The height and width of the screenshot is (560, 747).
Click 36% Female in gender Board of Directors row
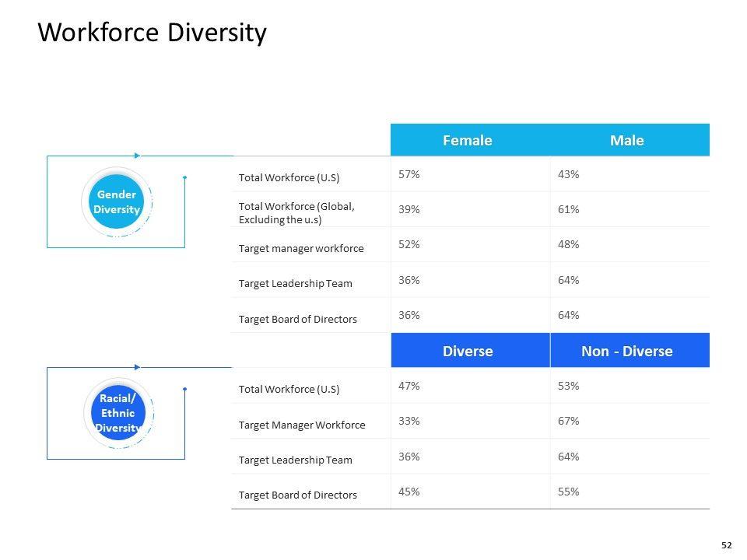pyautogui.click(x=409, y=315)
